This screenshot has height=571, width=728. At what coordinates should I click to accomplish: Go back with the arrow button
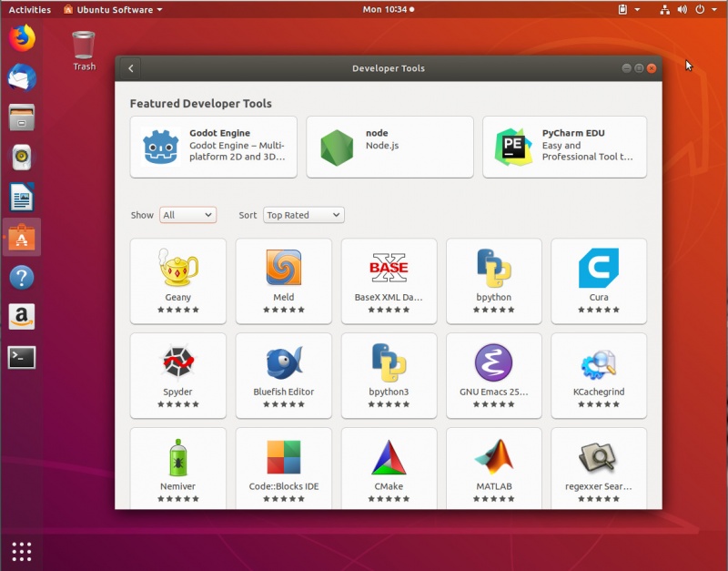click(131, 67)
